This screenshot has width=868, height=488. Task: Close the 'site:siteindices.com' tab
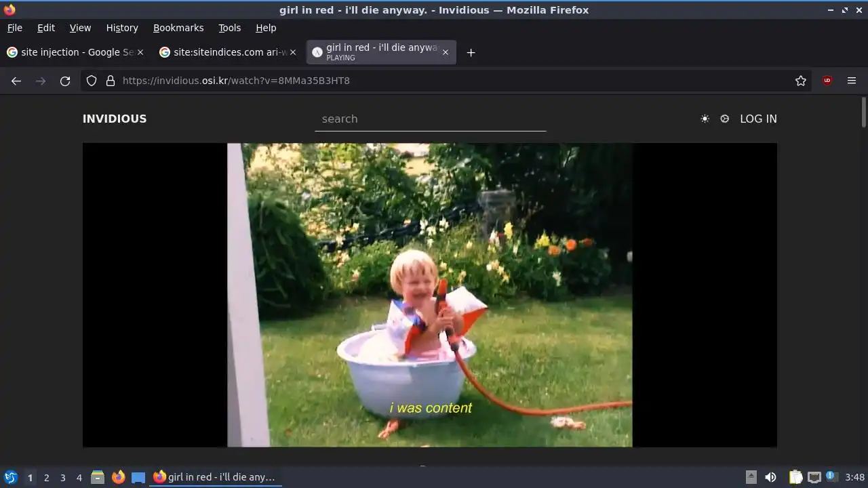tap(293, 52)
